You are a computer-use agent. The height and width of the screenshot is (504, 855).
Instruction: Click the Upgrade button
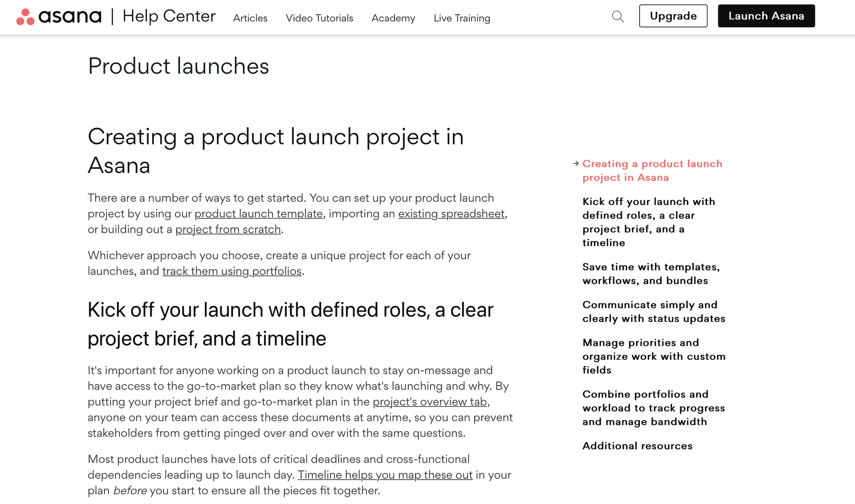tap(673, 16)
